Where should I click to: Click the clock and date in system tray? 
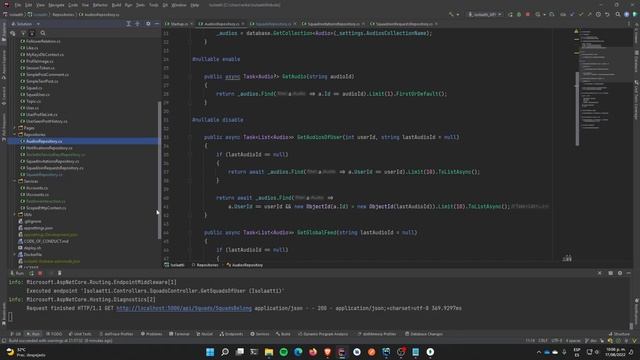coord(615,352)
